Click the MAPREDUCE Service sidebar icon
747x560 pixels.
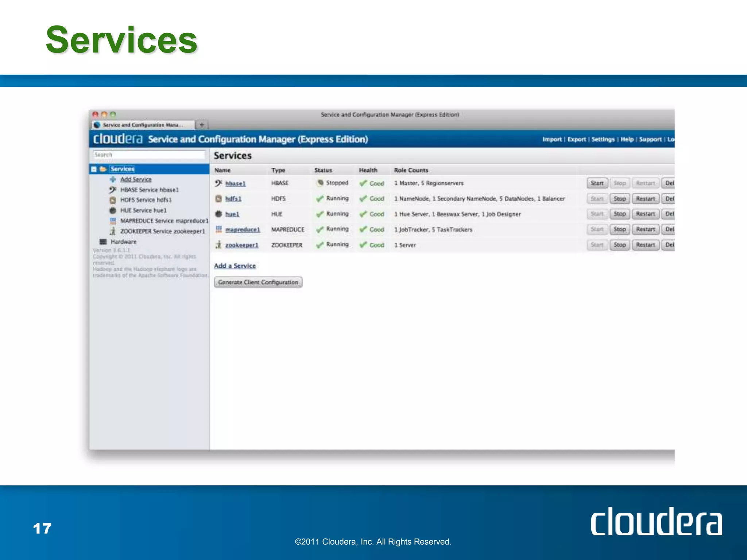coord(113,221)
